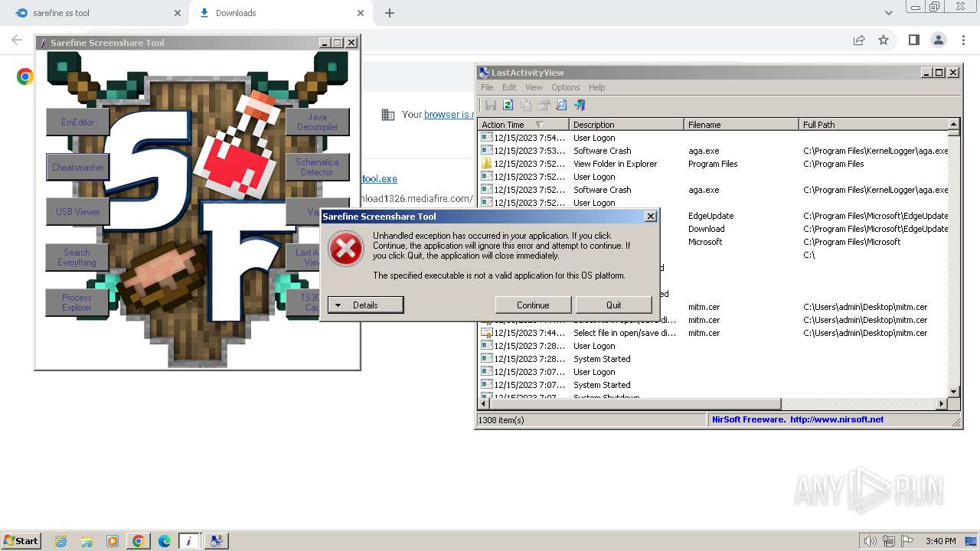Viewport: 980px width, 551px height.
Task: Open USB Viewer in Sarefine tool
Action: point(77,212)
